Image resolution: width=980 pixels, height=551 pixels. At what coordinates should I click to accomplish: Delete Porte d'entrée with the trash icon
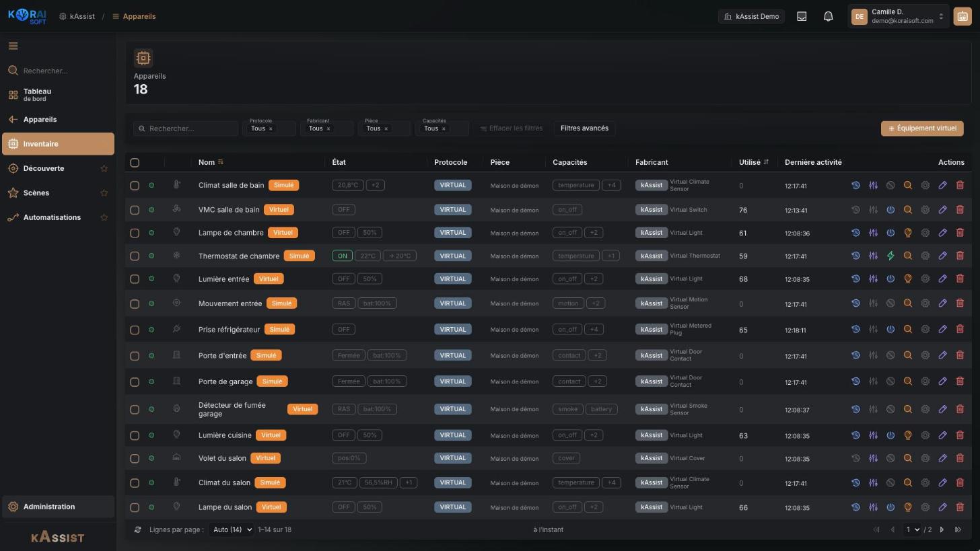tap(960, 355)
